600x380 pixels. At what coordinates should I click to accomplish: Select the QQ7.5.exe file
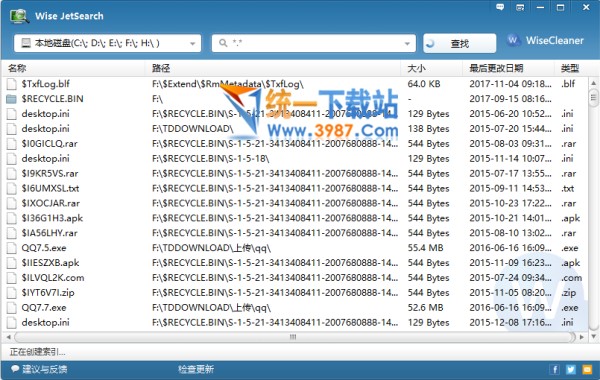point(44,248)
